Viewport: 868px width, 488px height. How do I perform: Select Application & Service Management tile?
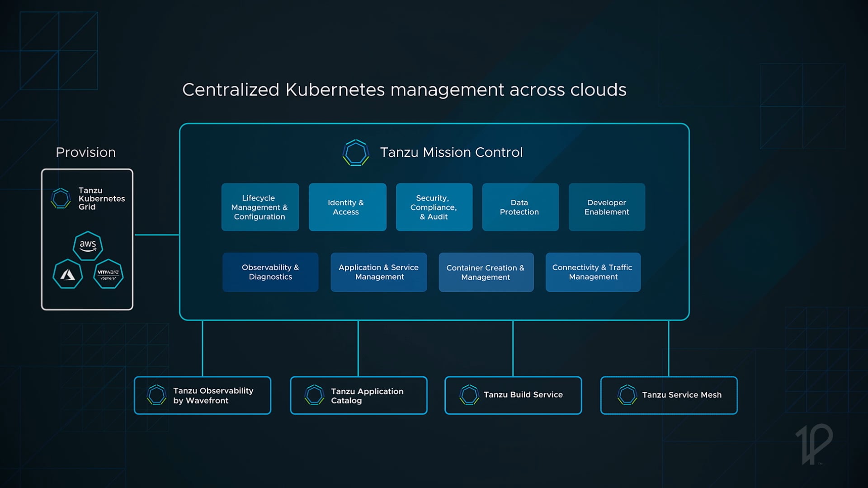pos(379,272)
